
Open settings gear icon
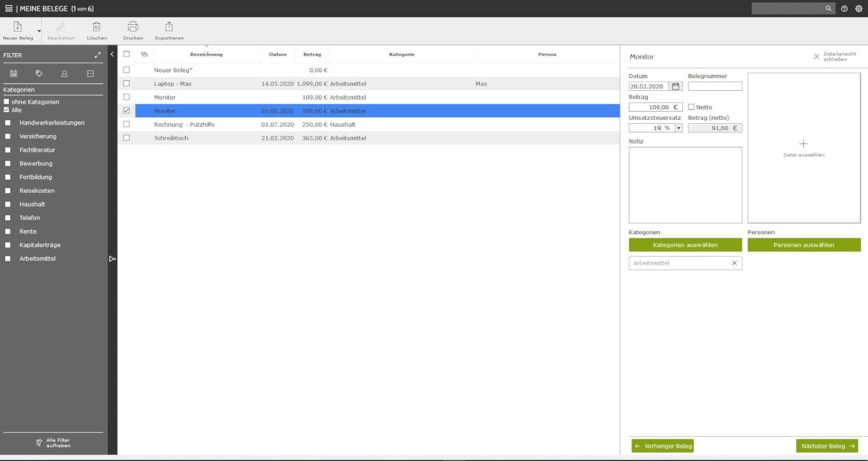859,9
